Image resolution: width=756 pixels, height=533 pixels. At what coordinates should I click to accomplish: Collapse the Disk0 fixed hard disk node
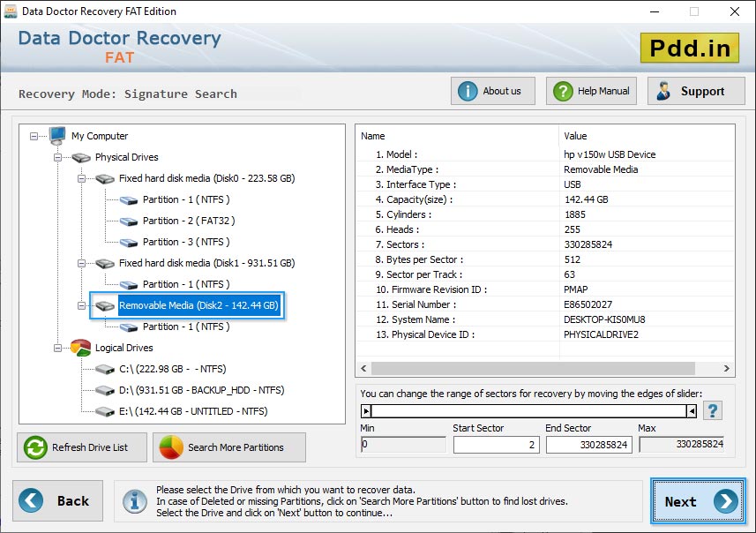coord(81,179)
